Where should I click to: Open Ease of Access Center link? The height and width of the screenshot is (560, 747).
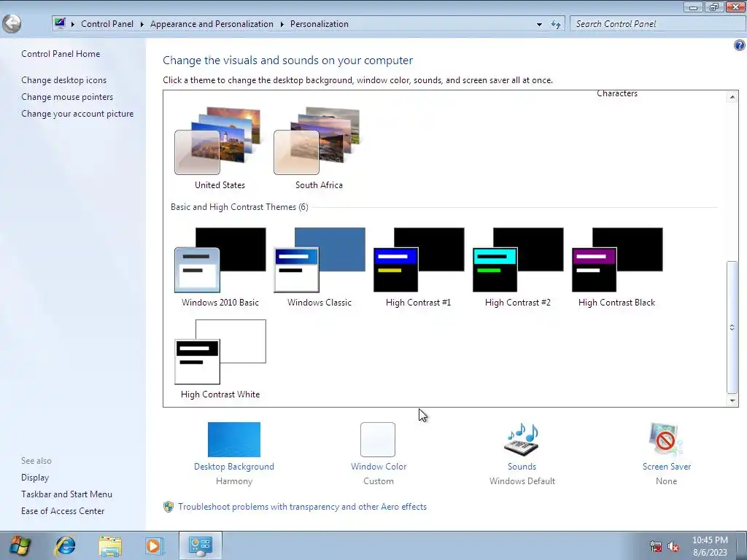[63, 510]
